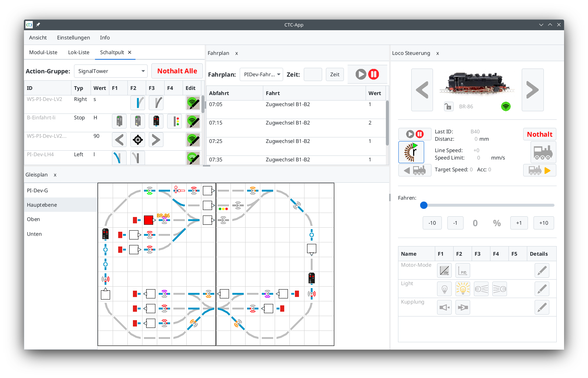This screenshot has width=588, height=378.
Task: Click blue left switch icon for PI-Dev-LH4
Action: coord(119,158)
